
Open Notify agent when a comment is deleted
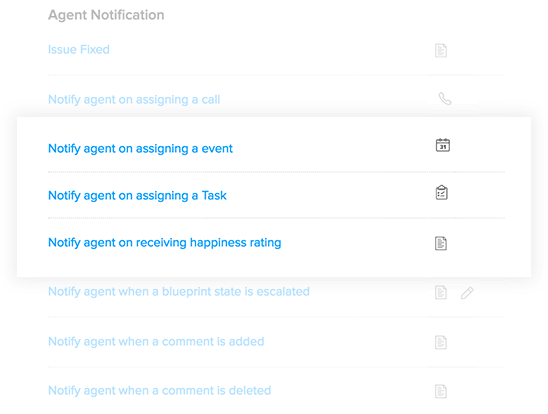159,390
